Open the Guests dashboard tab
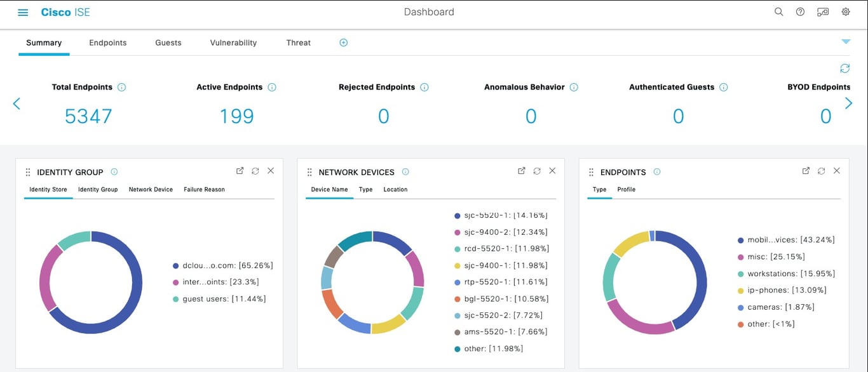868x372 pixels. [x=168, y=43]
